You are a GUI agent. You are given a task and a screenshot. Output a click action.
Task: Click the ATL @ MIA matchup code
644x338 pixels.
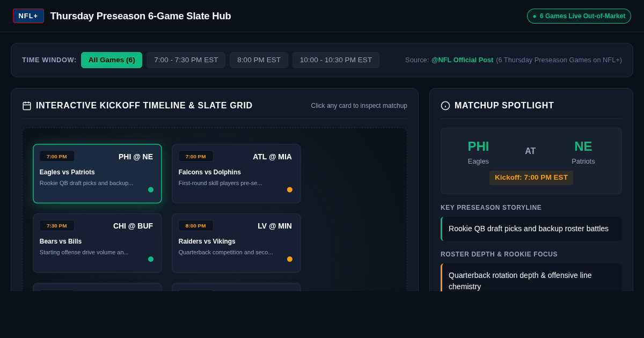[x=273, y=157]
